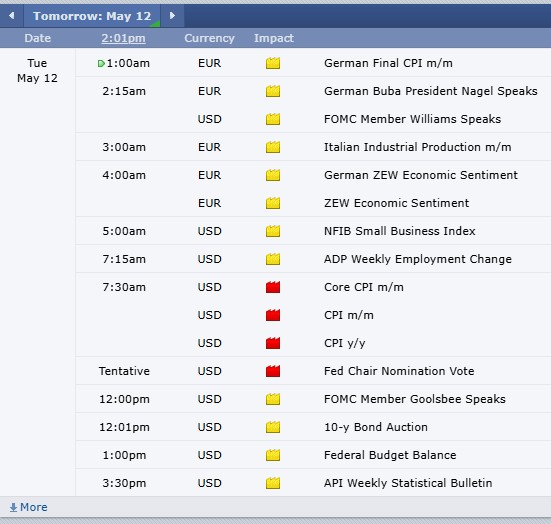Click yellow impact icon for German Final CPI

click(x=273, y=63)
